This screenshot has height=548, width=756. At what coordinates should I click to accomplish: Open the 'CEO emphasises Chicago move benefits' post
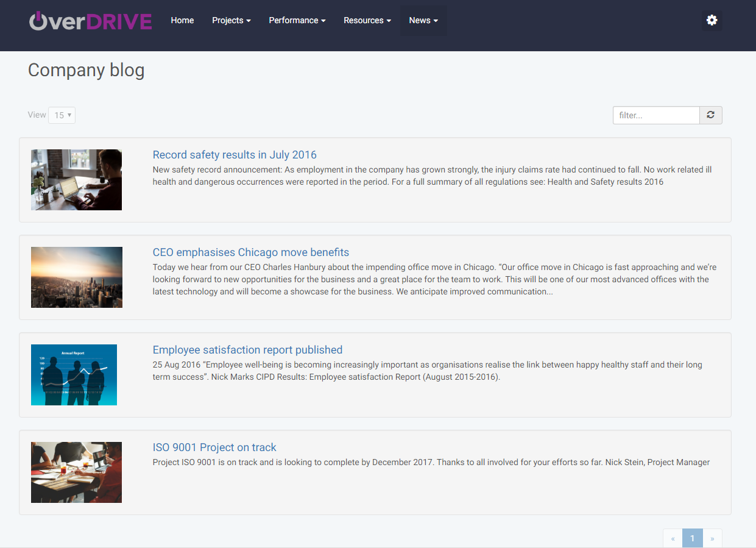pyautogui.click(x=250, y=252)
